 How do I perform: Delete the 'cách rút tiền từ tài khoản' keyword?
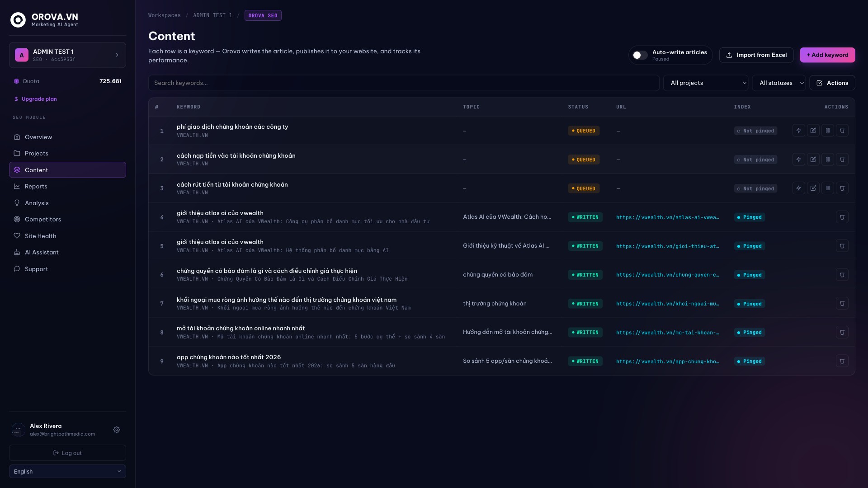coord(842,188)
